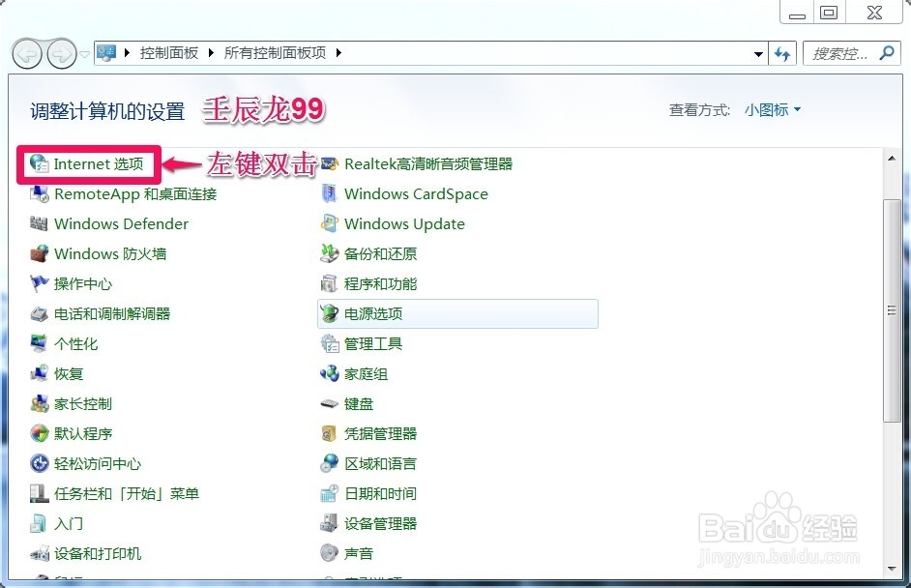
Task: Click the 家庭组 icon
Action: tap(330, 373)
